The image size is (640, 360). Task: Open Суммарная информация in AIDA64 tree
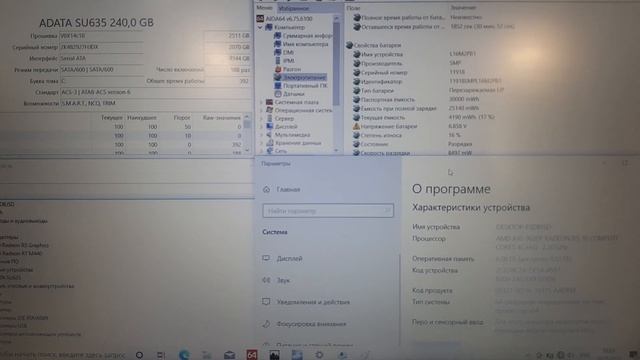pos(307,36)
